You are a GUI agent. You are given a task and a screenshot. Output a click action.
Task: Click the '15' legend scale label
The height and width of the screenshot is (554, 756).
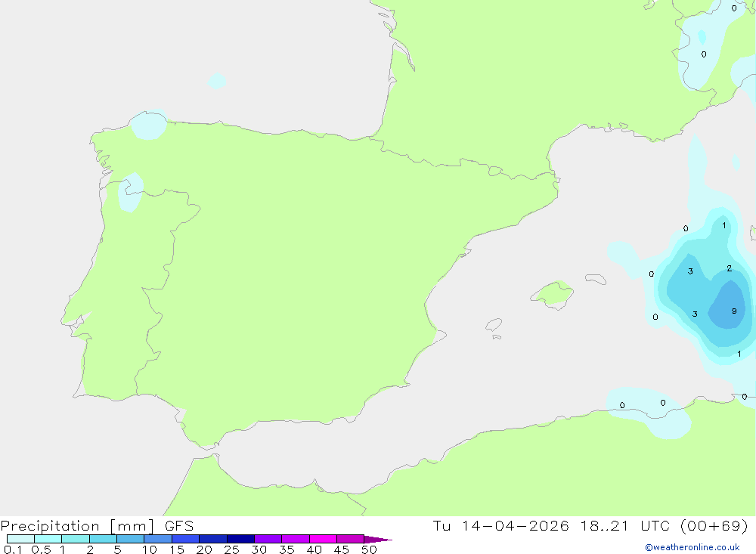[x=177, y=549]
